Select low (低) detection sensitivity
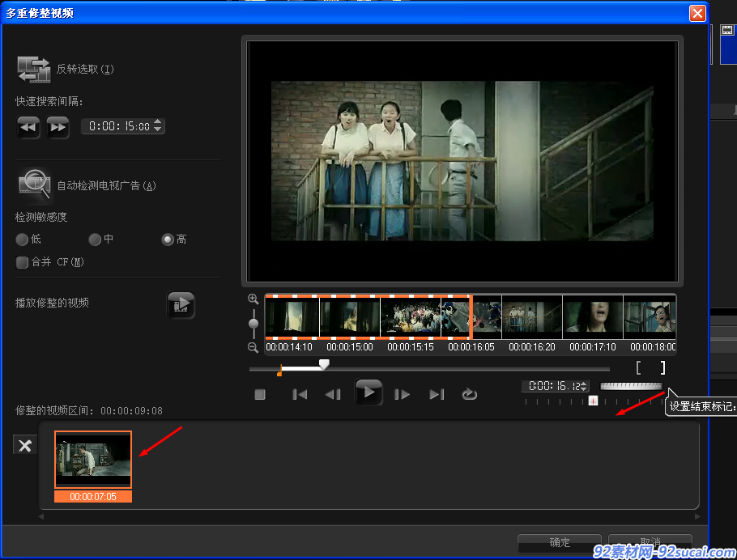737x560 pixels. [22, 240]
